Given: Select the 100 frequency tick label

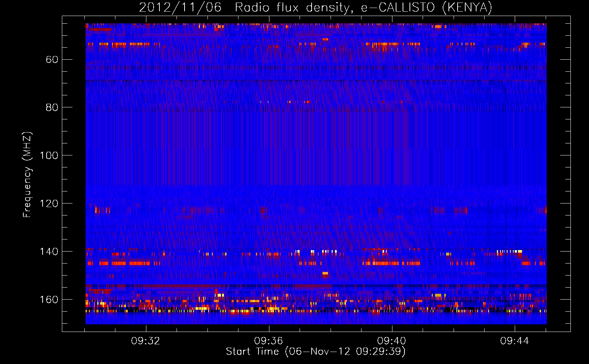Looking at the screenshot, I should coord(49,155).
